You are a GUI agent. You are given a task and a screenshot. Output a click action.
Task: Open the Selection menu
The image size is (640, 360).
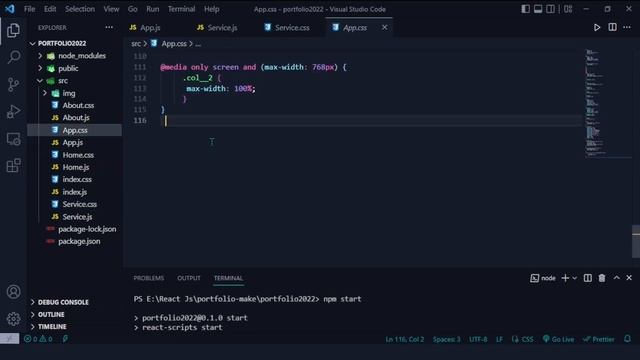point(80,9)
